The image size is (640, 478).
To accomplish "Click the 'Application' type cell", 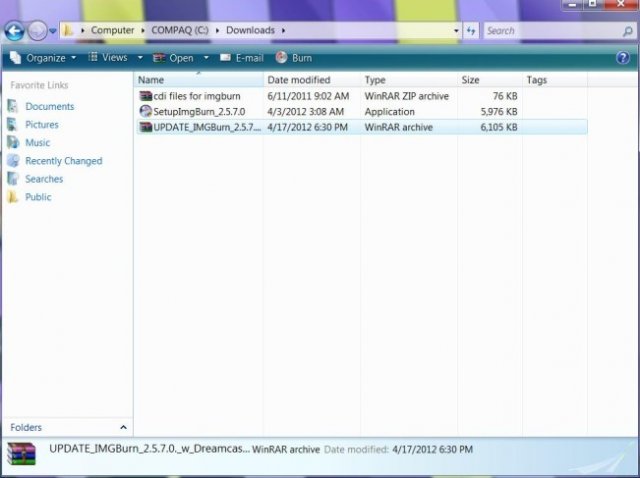I will tap(389, 112).
